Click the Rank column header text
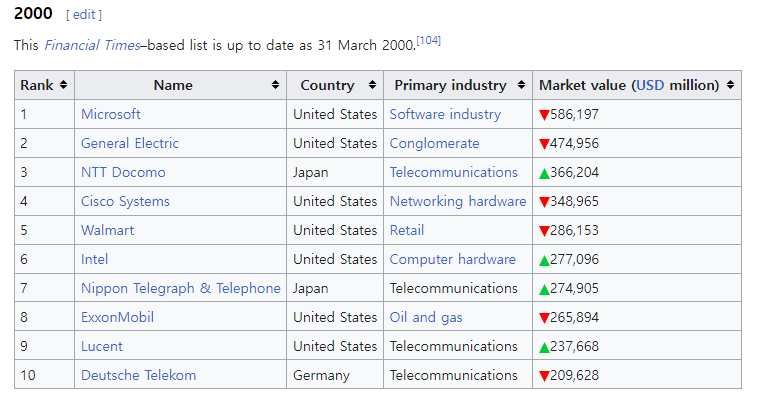758x402 pixels. (x=37, y=85)
